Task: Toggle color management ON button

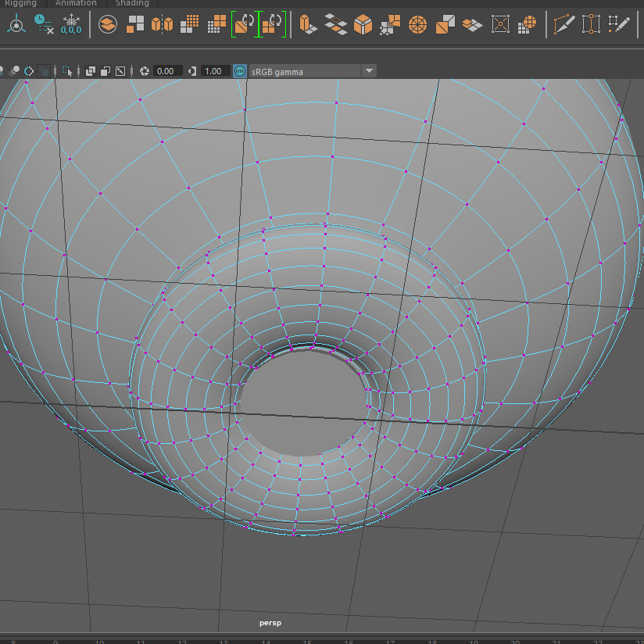Action: [x=239, y=71]
